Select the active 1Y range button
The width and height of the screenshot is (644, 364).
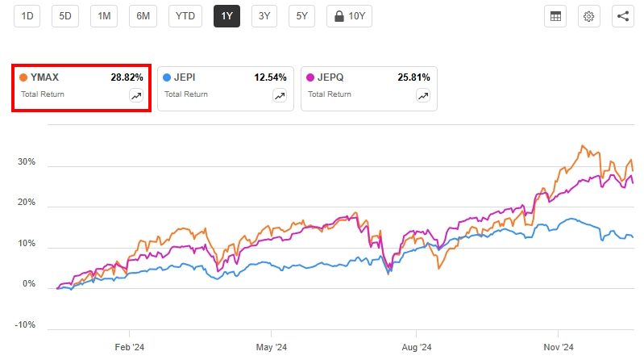(x=226, y=16)
